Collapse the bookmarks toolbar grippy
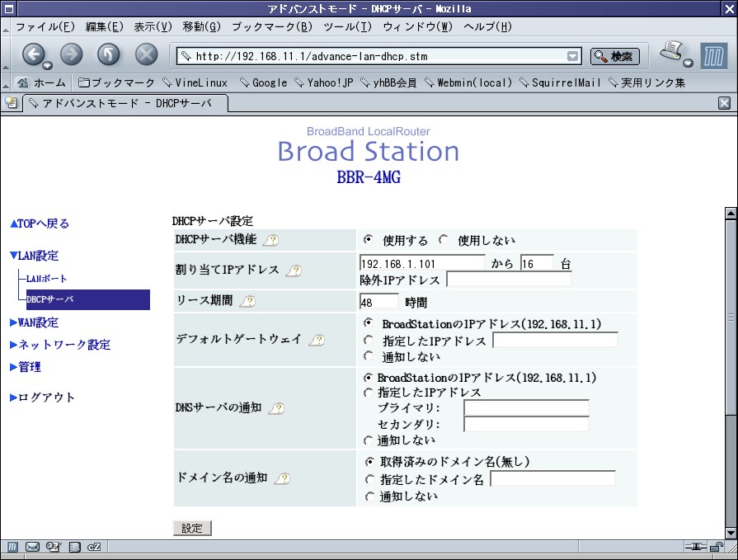This screenshot has width=738, height=560. point(5,82)
